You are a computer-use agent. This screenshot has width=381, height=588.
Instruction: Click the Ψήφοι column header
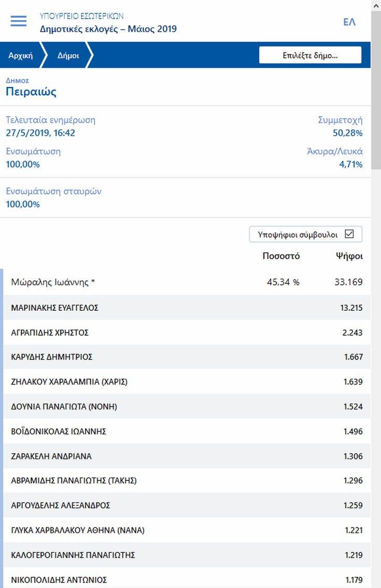pyautogui.click(x=349, y=256)
